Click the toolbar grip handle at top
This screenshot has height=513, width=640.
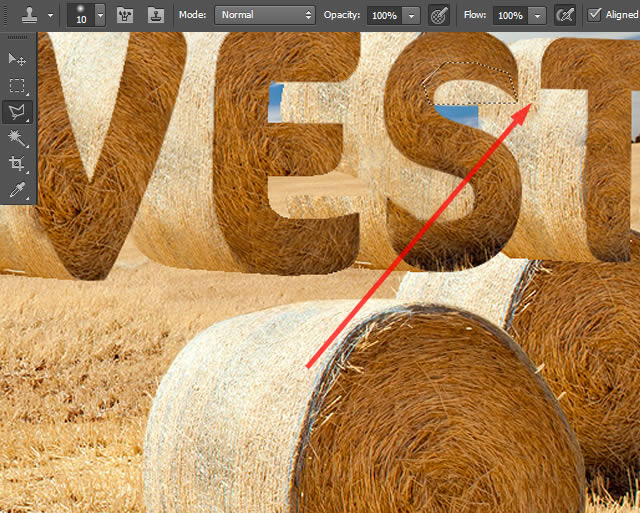(18, 38)
